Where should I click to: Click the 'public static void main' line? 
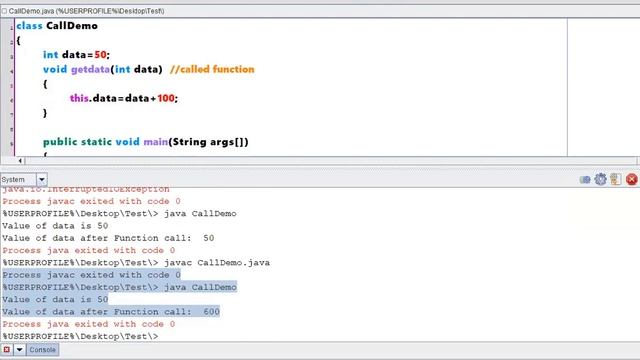pyautogui.click(x=146, y=142)
